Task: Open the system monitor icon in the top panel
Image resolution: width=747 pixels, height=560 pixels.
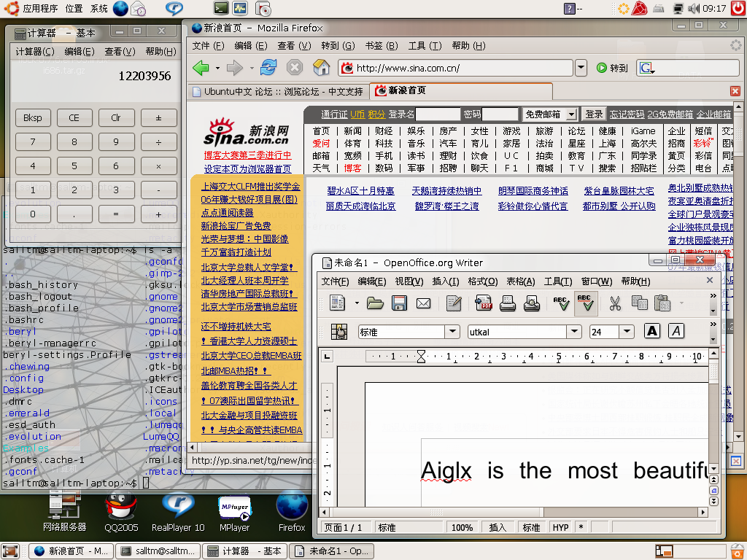Action: 239,8
